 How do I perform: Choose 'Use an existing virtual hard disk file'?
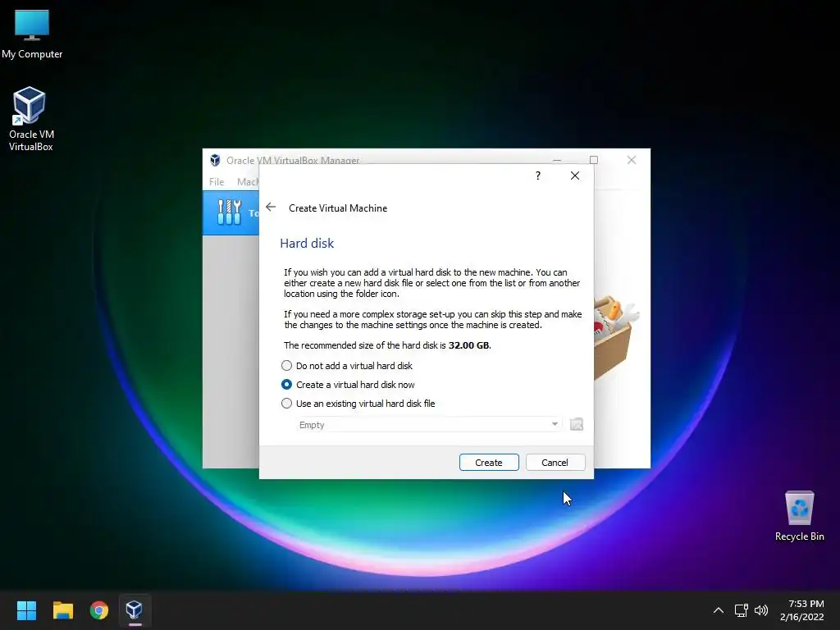point(358,404)
